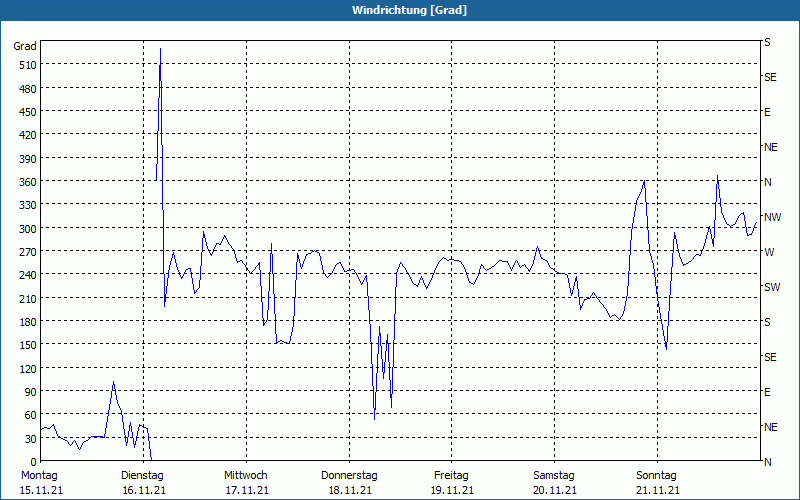Screen dimensions: 800x500
Task: Click the lower 'SE' compass label
Action: 770,358
